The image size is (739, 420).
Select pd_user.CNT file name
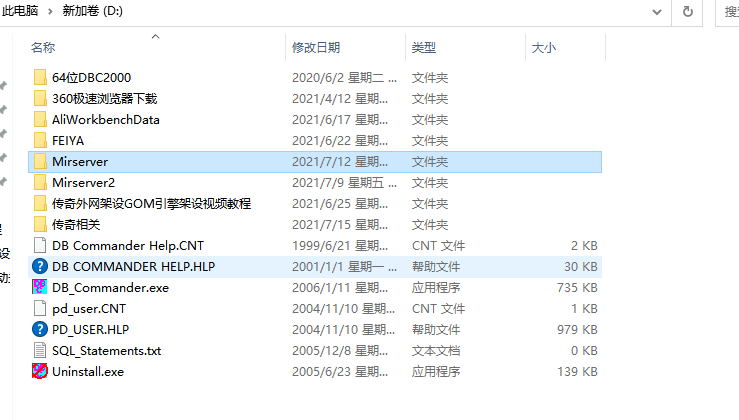pyautogui.click(x=89, y=309)
